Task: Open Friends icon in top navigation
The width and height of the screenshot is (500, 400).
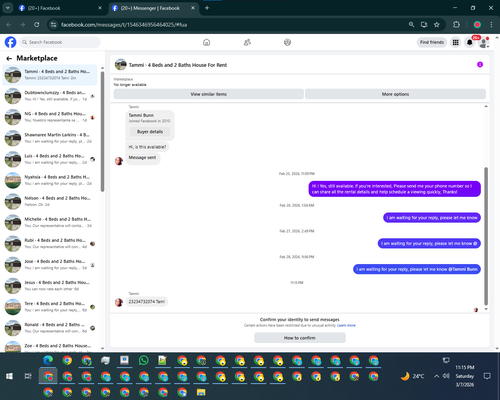Action: [x=247, y=42]
